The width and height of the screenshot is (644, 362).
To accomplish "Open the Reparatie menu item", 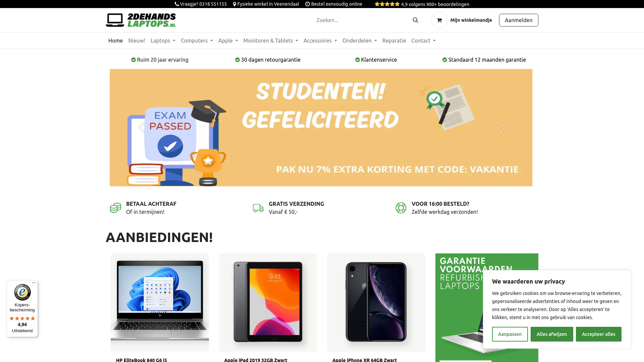I will tap(394, 41).
